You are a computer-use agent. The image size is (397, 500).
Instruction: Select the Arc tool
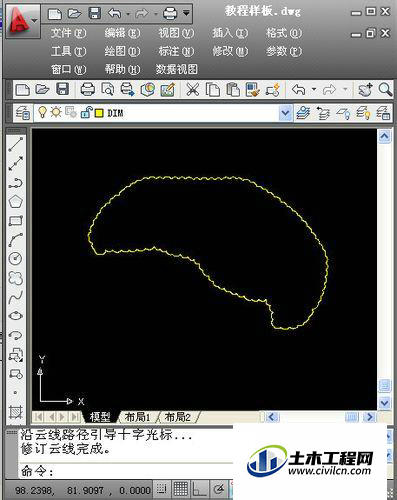(x=16, y=240)
